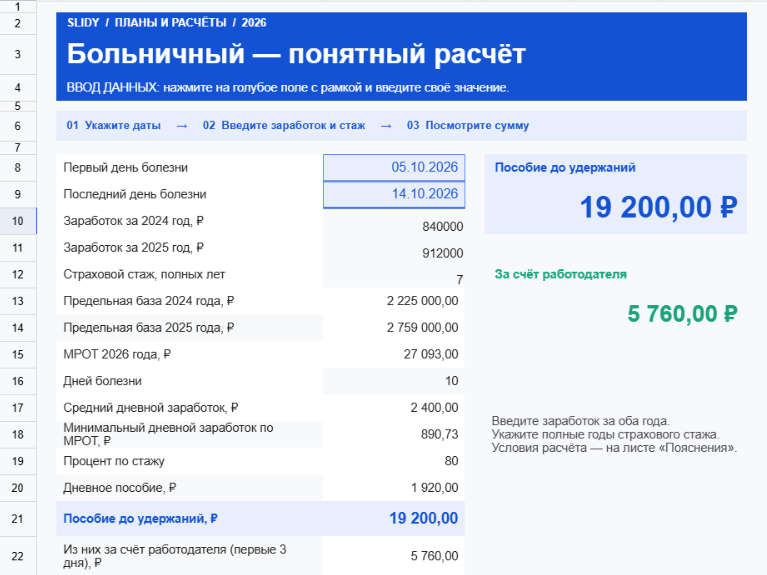Click the label 'Предельная база 2024 года, ₽'
This screenshot has width=767, height=575.
point(148,301)
